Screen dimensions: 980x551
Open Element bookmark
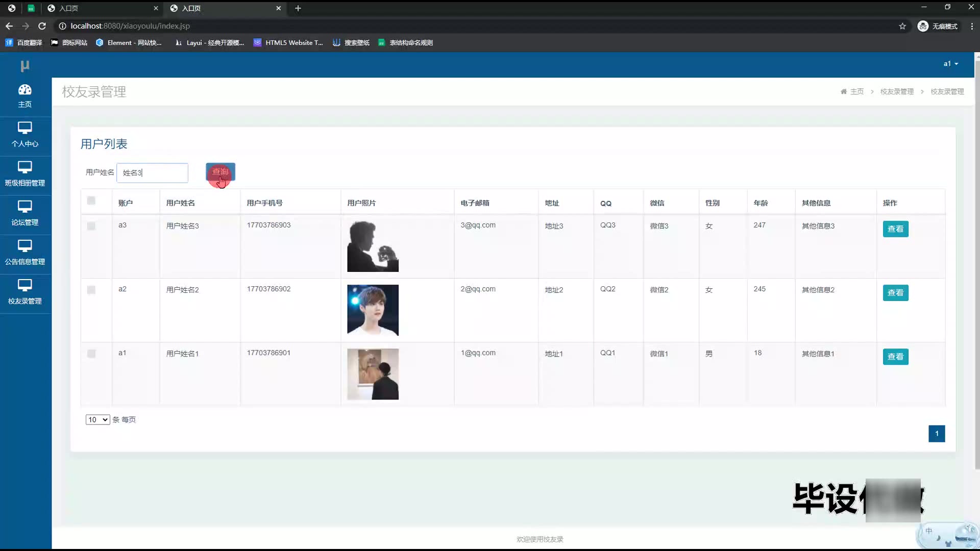(129, 43)
